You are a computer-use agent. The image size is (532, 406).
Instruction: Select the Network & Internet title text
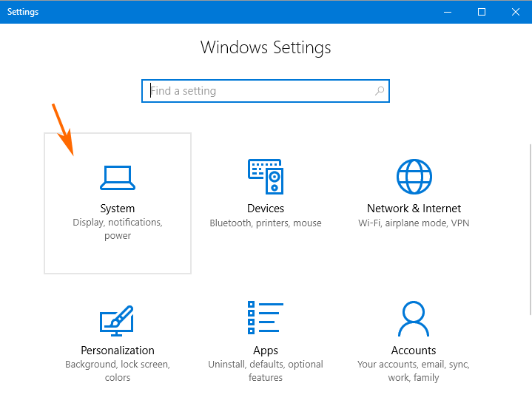414,209
